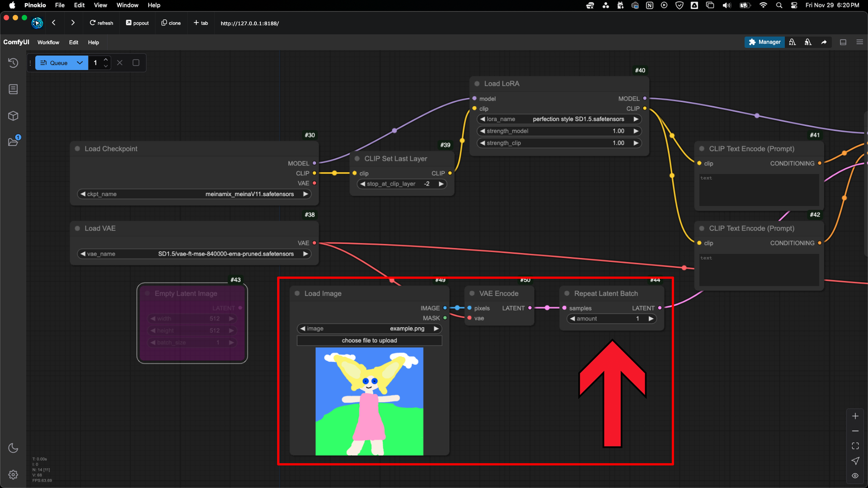Viewport: 868px width, 488px height.
Task: Open the Workflow menu
Action: (x=48, y=42)
